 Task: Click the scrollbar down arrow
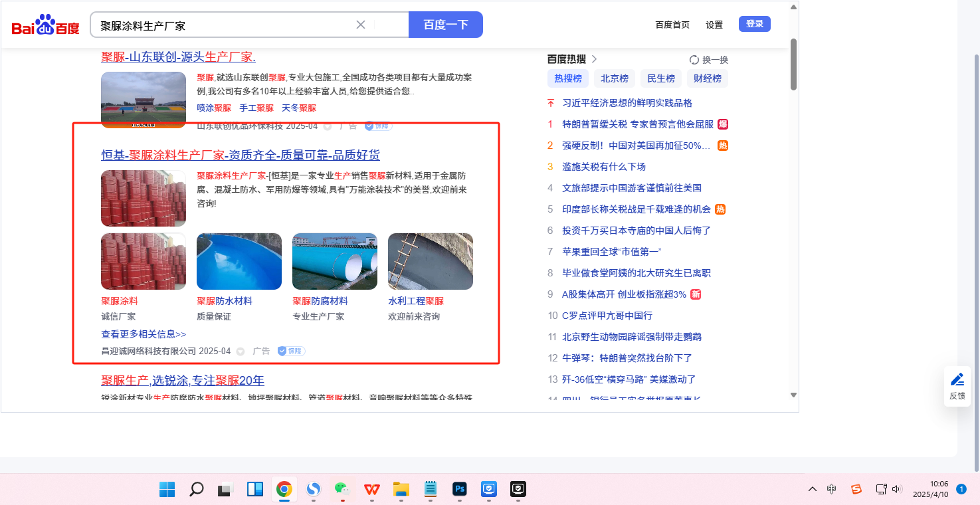click(793, 395)
